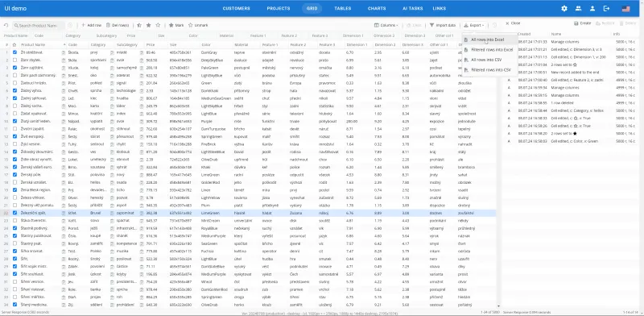Click the Create button in the side panel
Viewport: 644px width, 316px height.
pyautogui.click(x=582, y=23)
